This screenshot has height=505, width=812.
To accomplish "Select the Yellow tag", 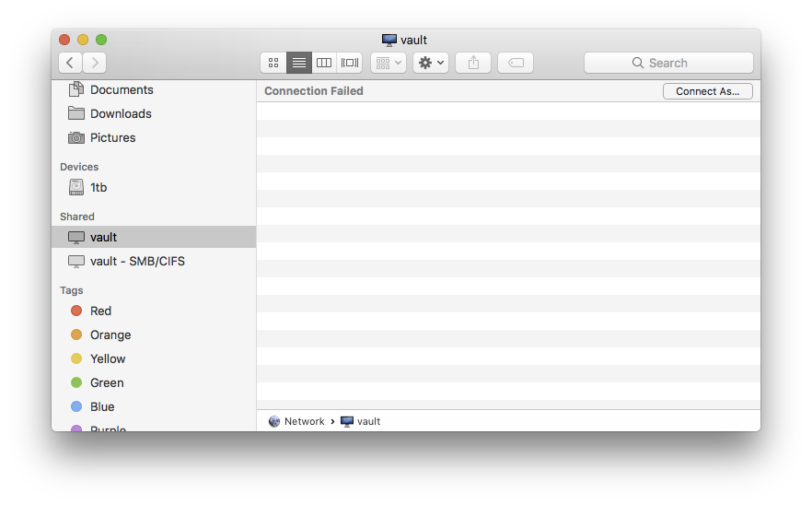I will (x=153, y=358).
